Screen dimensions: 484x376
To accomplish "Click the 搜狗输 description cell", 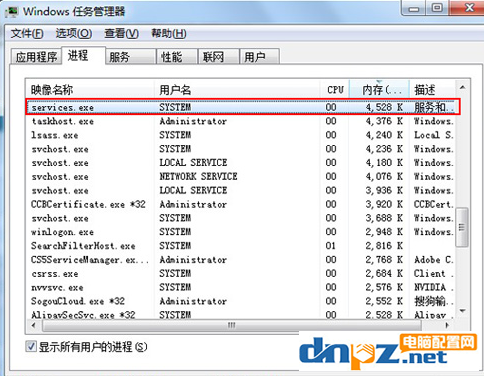I will [x=433, y=301].
